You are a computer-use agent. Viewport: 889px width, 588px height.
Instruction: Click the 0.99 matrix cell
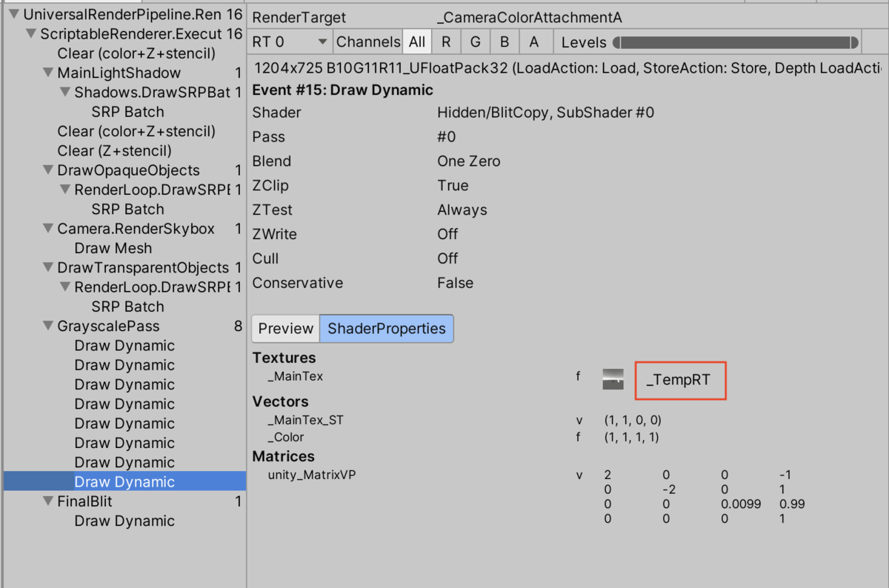pos(793,504)
